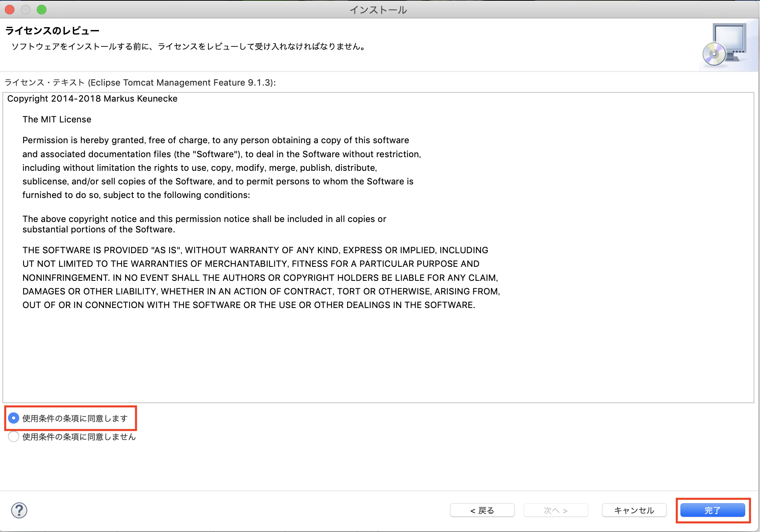Go back with the < 戻る button
The height and width of the screenshot is (532, 760).
482,510
